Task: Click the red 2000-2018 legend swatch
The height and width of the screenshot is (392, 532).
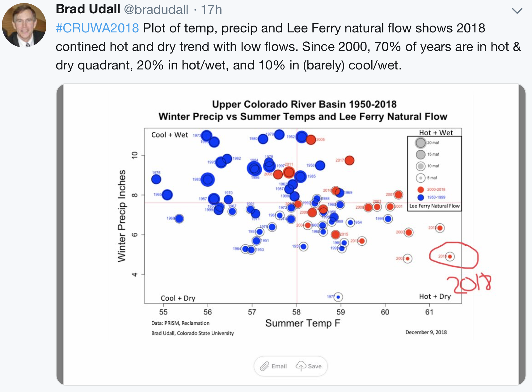Action: click(420, 190)
